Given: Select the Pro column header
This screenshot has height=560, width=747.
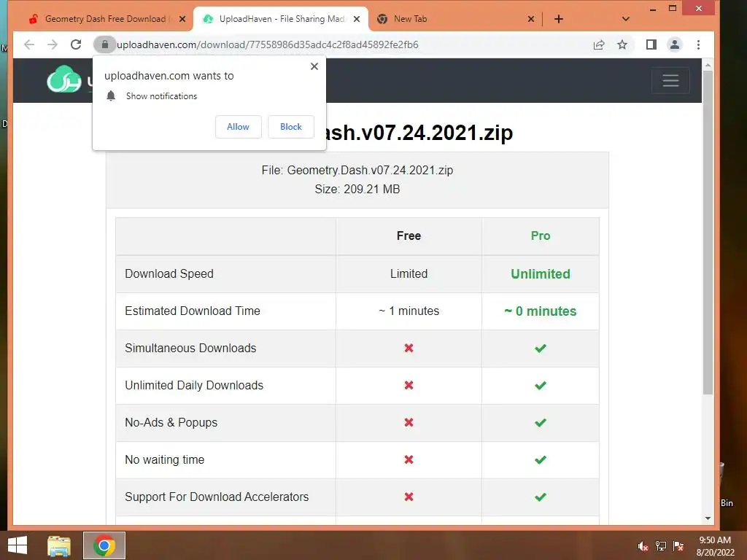Looking at the screenshot, I should tap(541, 236).
